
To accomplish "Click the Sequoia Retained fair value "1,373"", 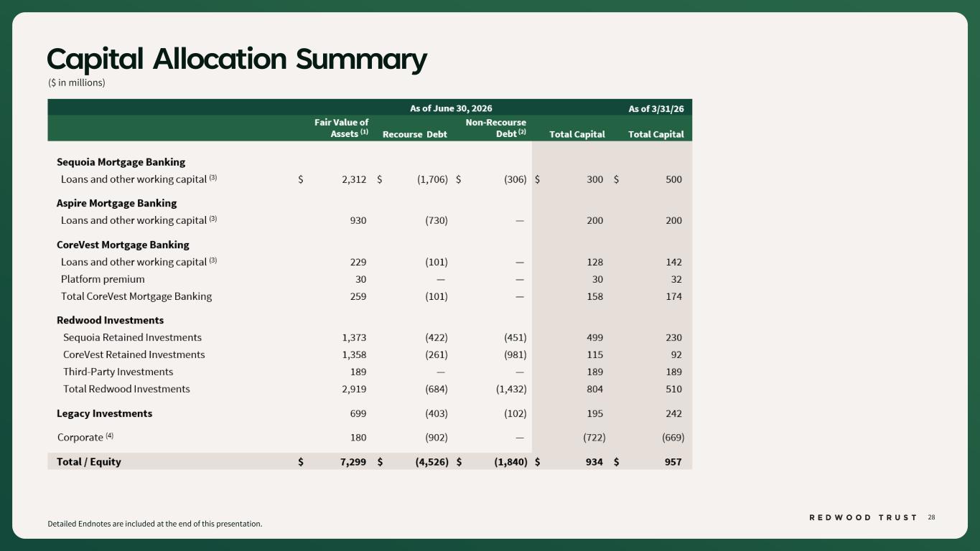I will pos(355,337).
